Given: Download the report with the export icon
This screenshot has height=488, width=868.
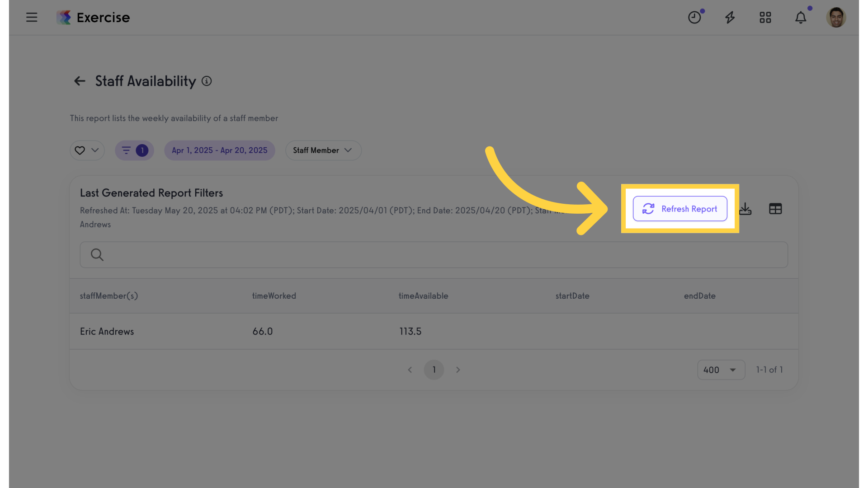Looking at the screenshot, I should (x=745, y=209).
